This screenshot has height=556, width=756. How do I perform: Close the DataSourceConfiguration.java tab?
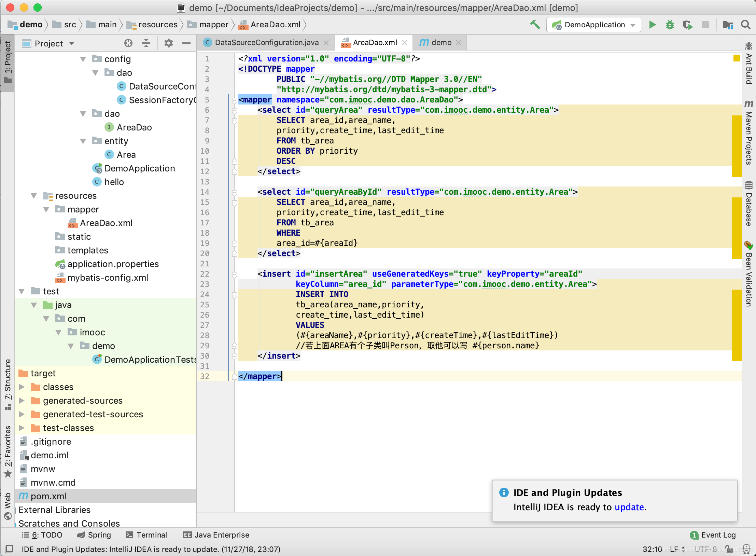[x=326, y=43]
